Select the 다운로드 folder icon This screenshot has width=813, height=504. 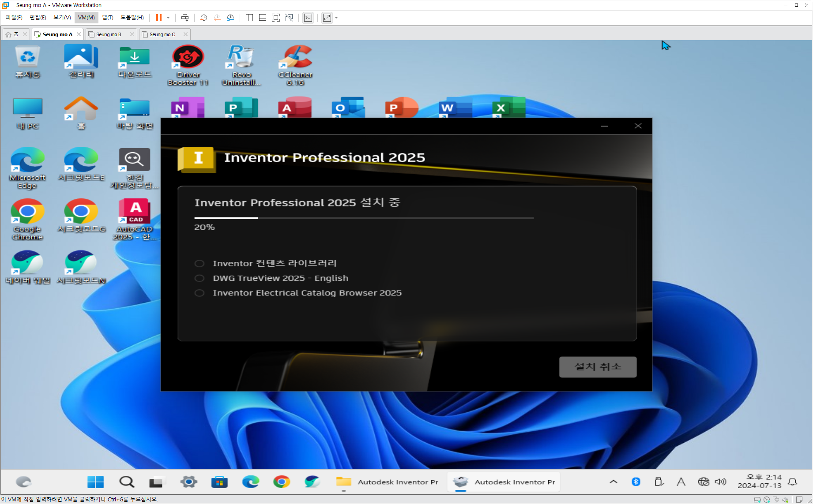click(x=135, y=62)
